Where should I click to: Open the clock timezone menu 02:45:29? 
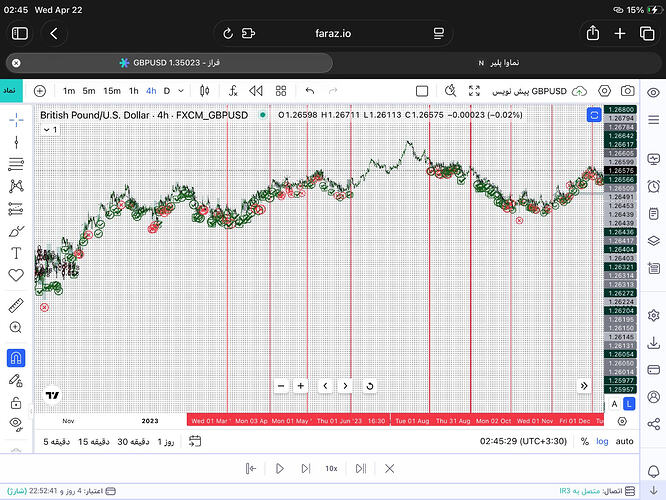coord(523,441)
